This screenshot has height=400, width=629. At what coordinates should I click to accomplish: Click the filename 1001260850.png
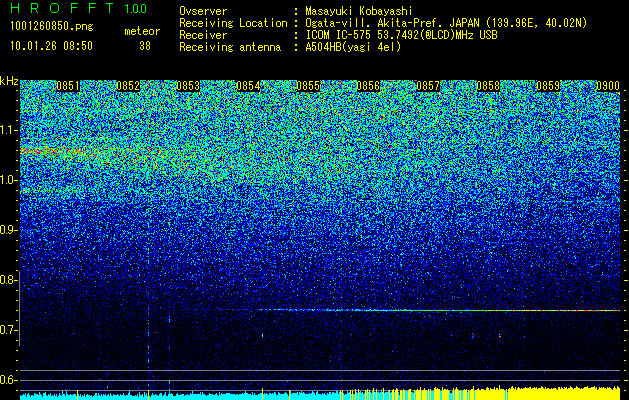click(52, 27)
